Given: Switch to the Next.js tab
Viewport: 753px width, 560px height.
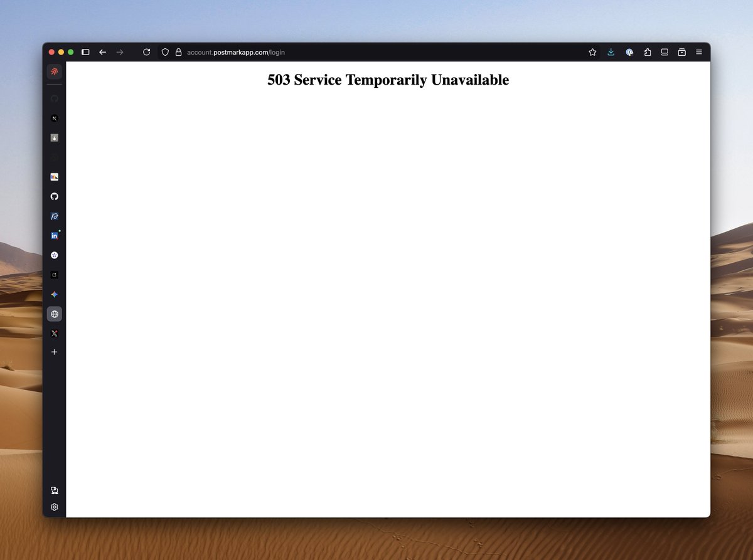Looking at the screenshot, I should pyautogui.click(x=54, y=118).
